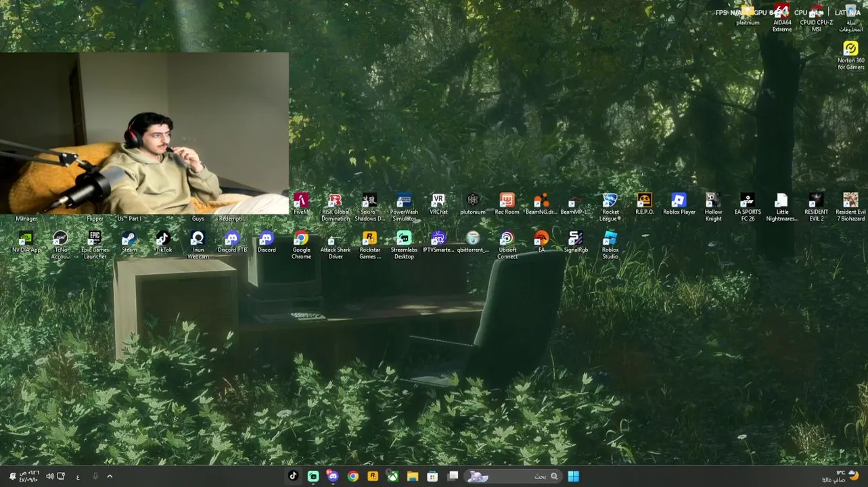Switch to Streamlabs on the taskbar

tap(313, 476)
